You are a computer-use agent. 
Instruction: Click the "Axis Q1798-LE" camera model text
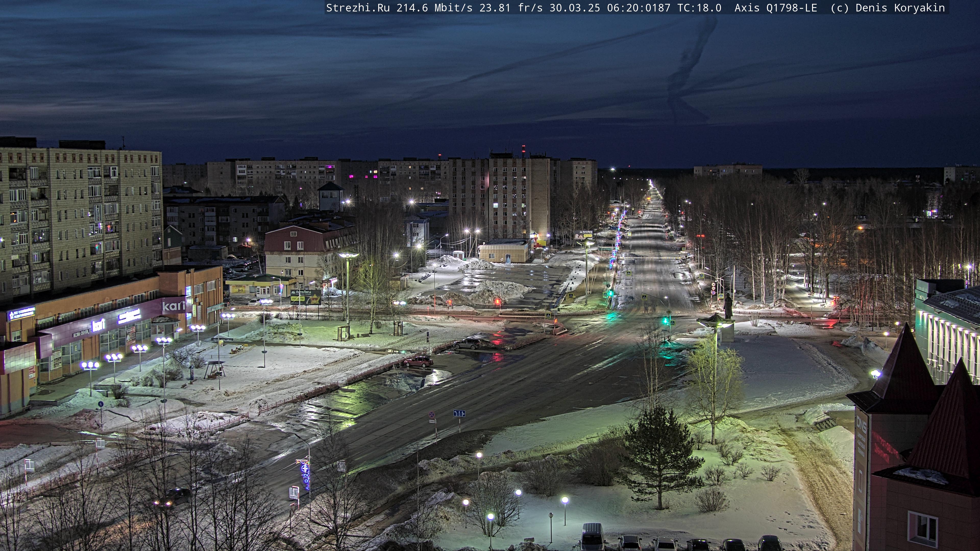click(x=776, y=8)
